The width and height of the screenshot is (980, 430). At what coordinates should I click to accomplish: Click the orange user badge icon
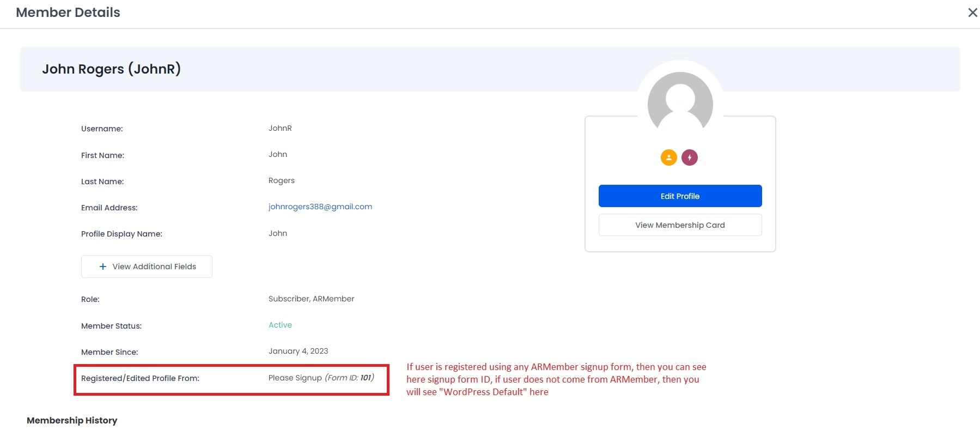click(x=669, y=158)
